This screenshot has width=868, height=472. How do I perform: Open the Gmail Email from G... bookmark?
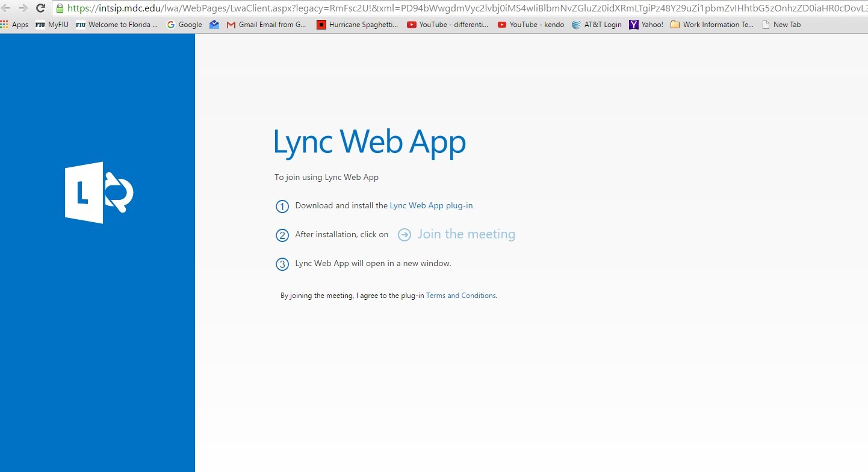point(267,25)
